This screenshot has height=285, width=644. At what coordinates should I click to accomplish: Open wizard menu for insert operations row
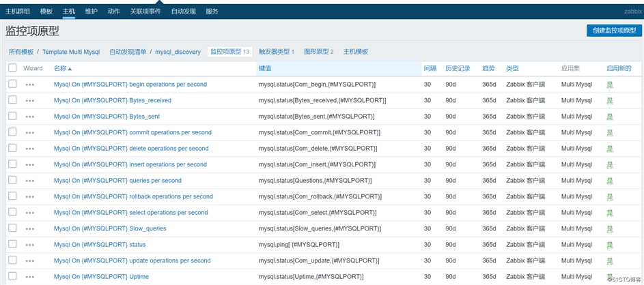(29, 164)
